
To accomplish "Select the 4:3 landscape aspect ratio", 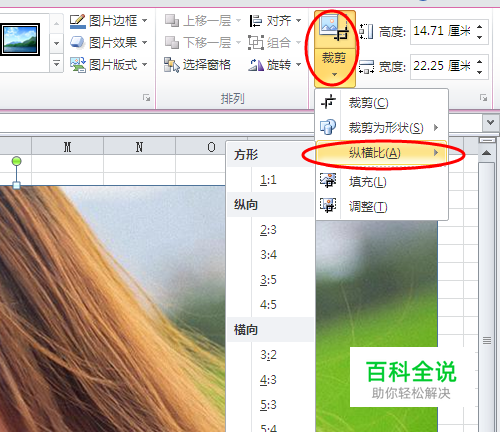I will click(269, 380).
